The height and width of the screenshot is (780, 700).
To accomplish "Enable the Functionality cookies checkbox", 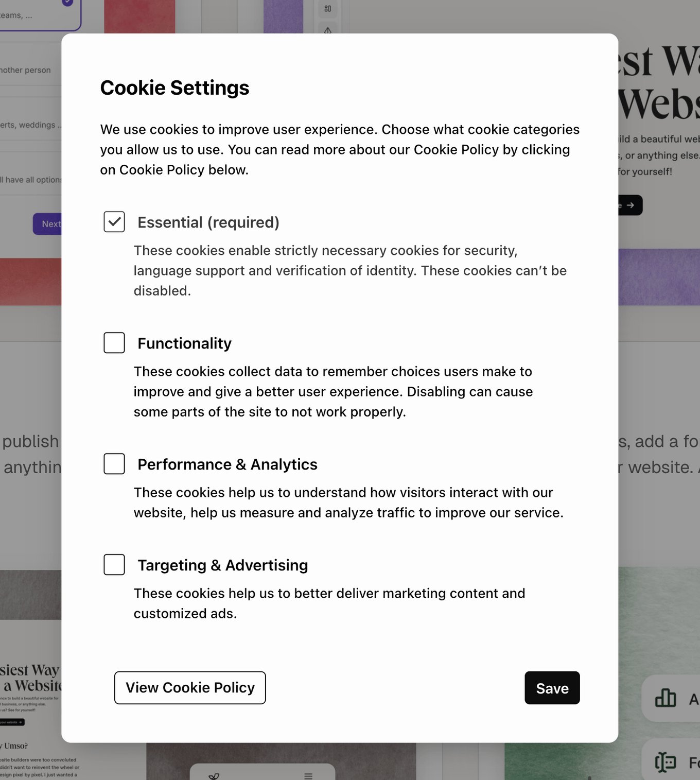I will click(114, 342).
